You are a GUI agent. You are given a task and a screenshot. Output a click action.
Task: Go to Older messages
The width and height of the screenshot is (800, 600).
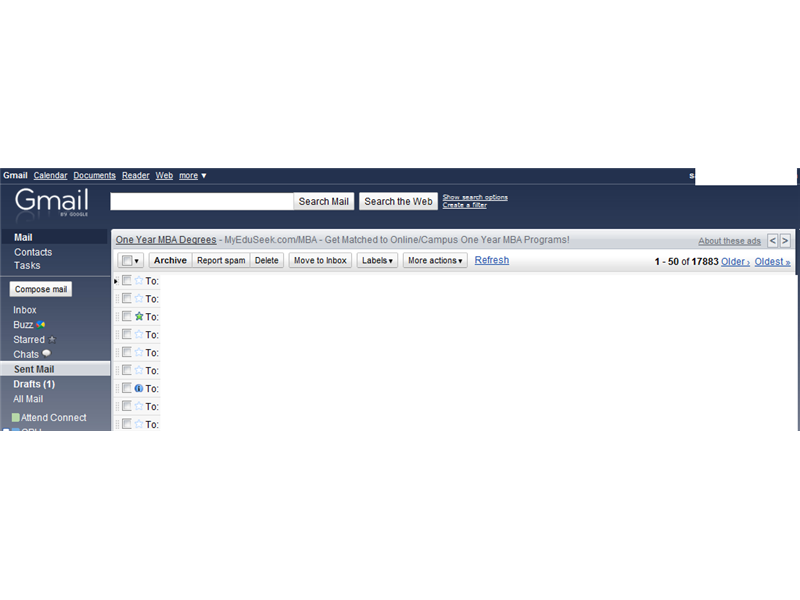coord(735,262)
